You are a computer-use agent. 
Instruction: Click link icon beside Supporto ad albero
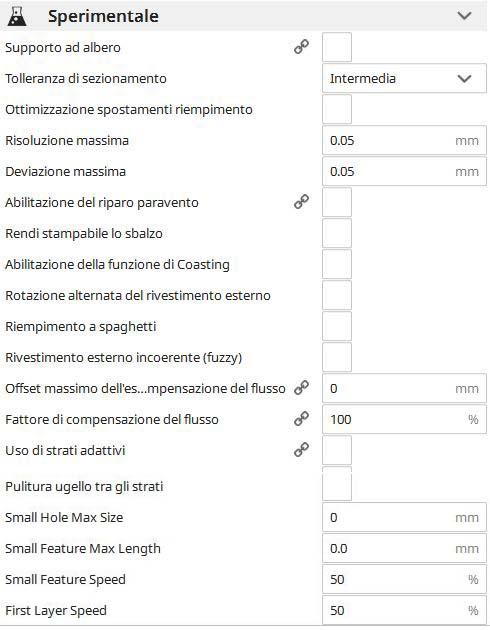(x=301, y=47)
